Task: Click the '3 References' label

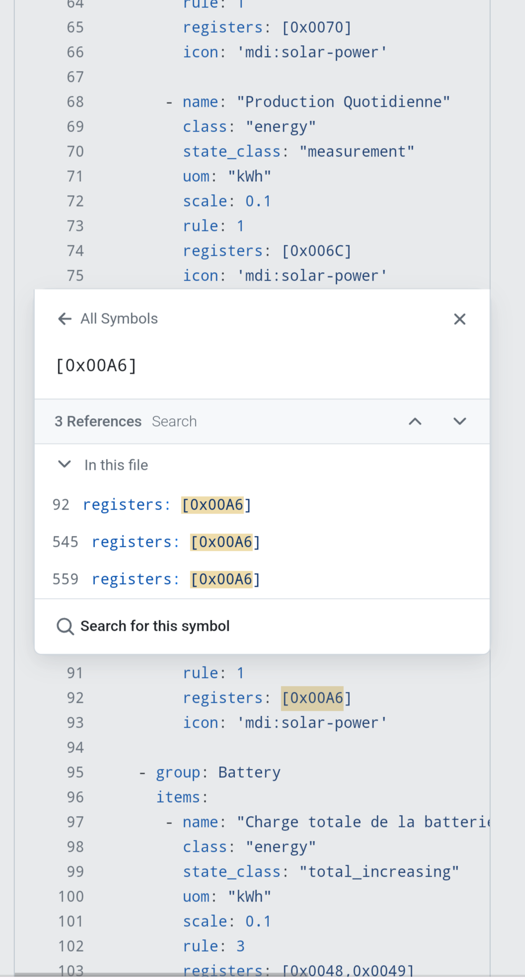Action: 98,422
